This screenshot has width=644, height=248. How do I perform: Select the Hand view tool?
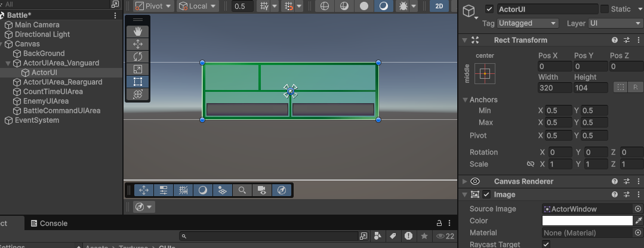click(x=138, y=31)
